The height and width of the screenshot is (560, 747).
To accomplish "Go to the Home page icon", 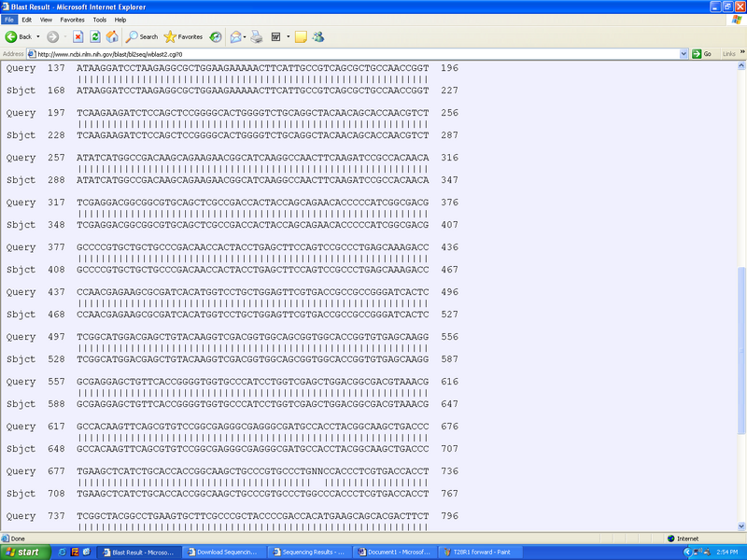I will pyautogui.click(x=112, y=36).
